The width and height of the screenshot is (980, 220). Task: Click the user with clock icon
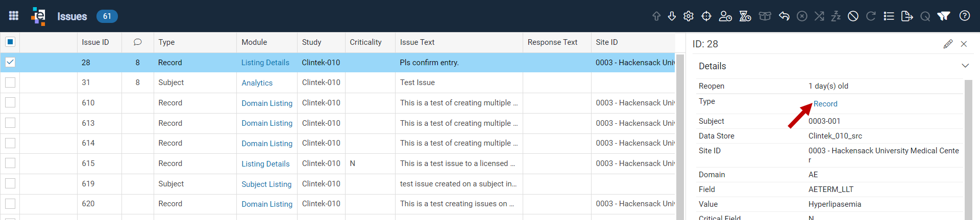725,16
